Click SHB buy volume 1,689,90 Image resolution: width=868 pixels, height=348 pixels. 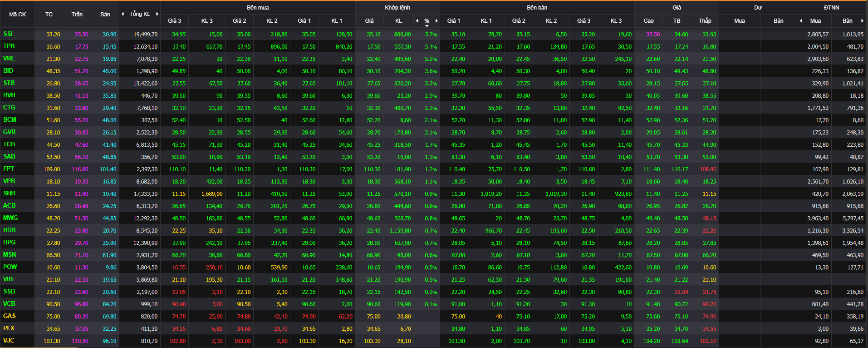tap(212, 194)
